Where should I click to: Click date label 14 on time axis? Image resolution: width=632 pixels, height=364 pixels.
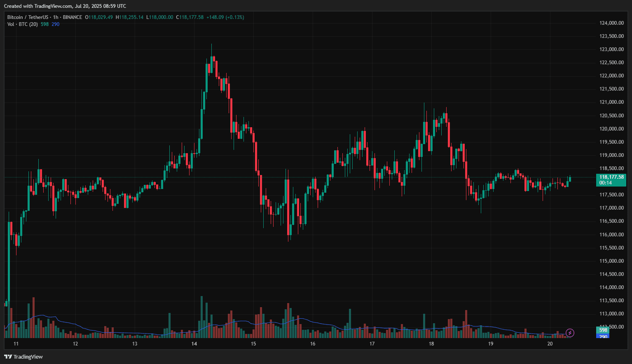194,344
